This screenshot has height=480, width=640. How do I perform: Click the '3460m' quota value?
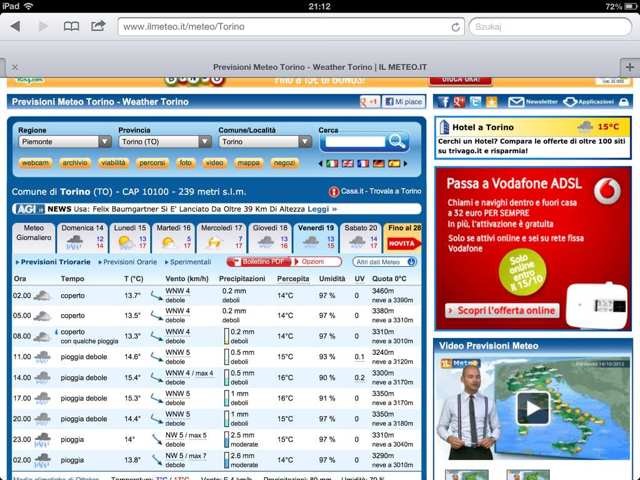coord(383,291)
